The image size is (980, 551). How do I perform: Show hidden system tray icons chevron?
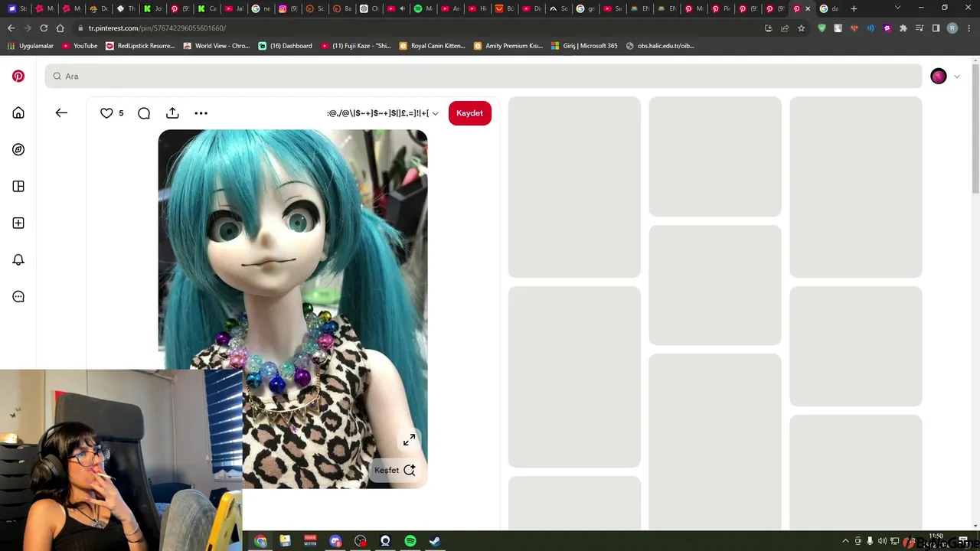click(x=845, y=541)
